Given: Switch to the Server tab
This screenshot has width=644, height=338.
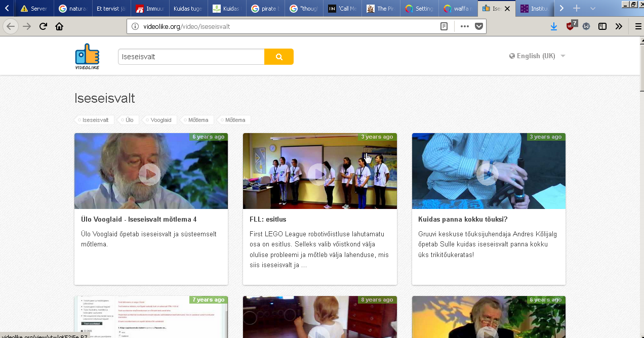Looking at the screenshot, I should click(x=34, y=9).
